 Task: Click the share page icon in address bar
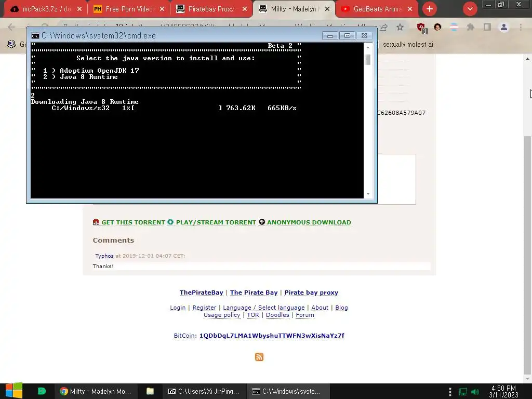click(x=384, y=27)
